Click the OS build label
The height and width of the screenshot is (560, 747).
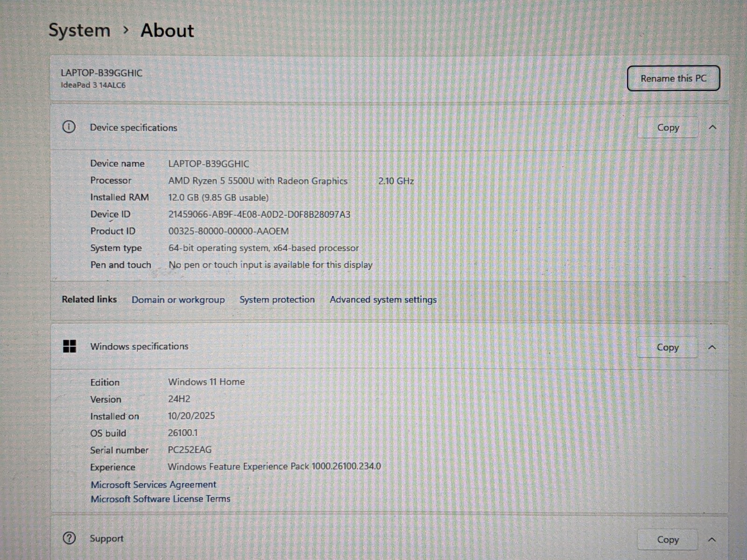108,433
